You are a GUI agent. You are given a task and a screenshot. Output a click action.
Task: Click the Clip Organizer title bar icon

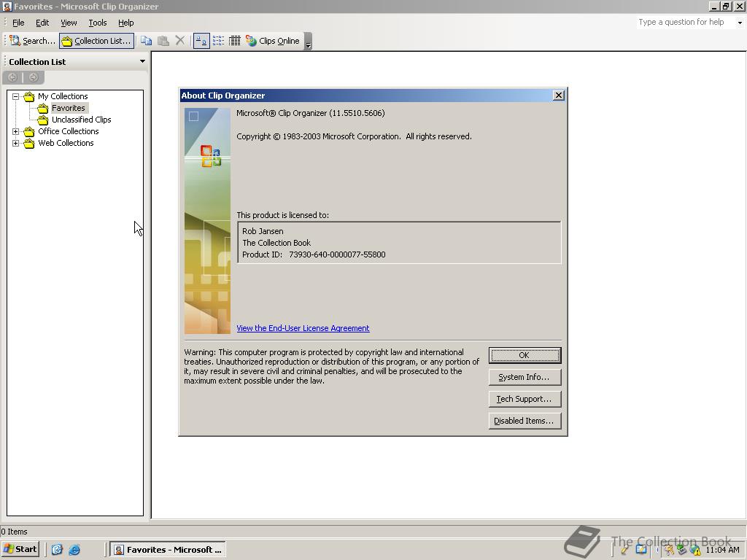point(6,7)
